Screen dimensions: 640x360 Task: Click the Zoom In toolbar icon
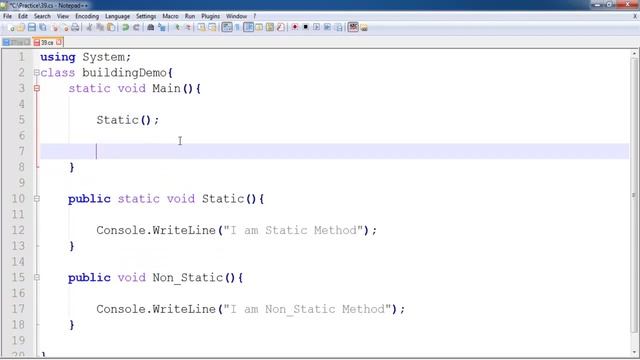tap(177, 27)
